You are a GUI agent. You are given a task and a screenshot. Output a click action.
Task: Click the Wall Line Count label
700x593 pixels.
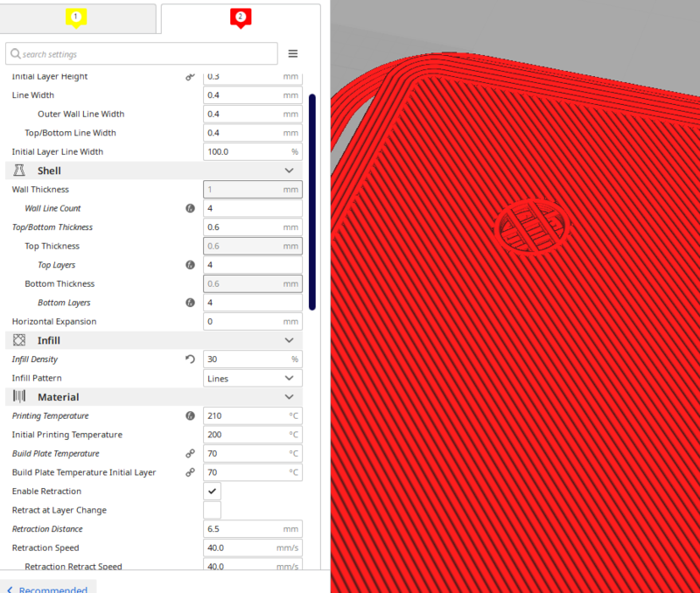tap(52, 208)
